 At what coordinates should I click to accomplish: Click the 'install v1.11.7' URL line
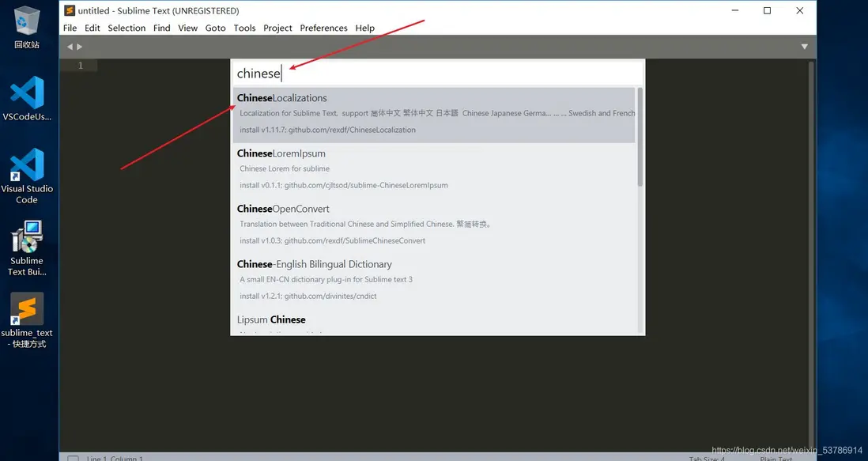point(327,130)
